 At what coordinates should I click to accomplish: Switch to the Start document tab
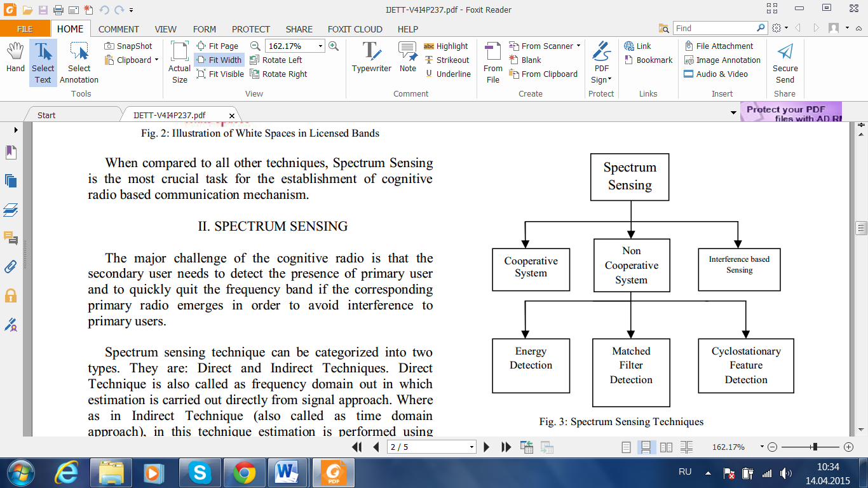click(x=46, y=115)
